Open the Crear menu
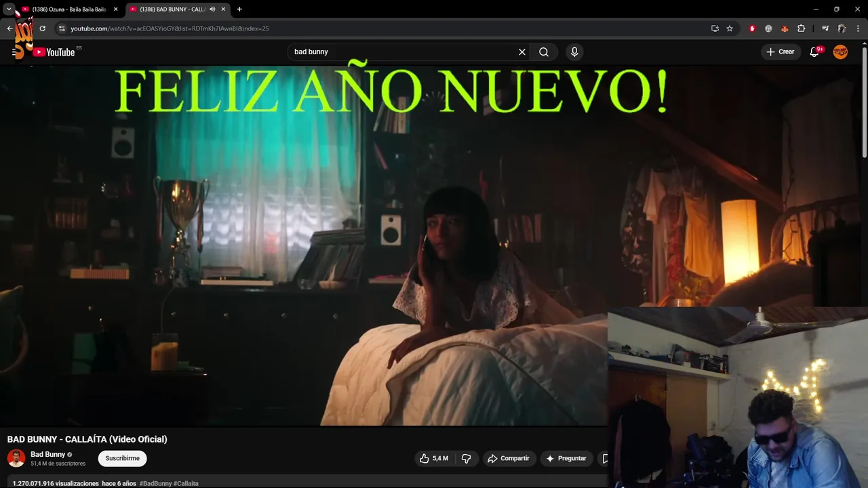This screenshot has height=488, width=868. pyautogui.click(x=780, y=52)
